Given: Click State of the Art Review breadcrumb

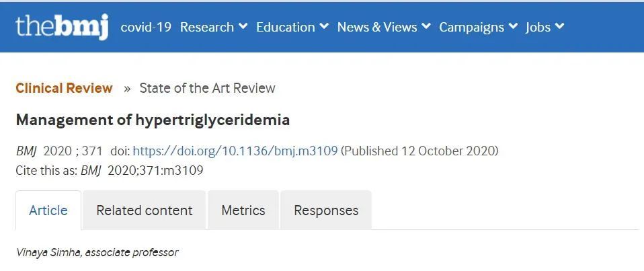Looking at the screenshot, I should [x=207, y=88].
